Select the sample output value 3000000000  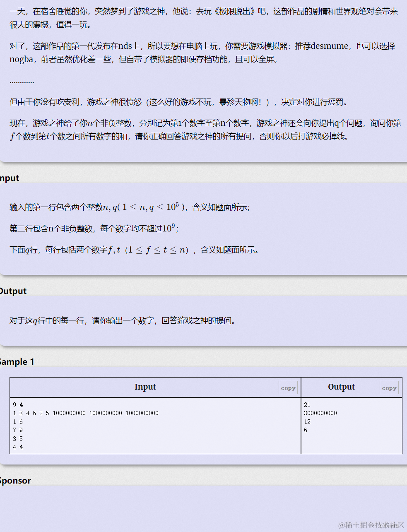pyautogui.click(x=320, y=413)
